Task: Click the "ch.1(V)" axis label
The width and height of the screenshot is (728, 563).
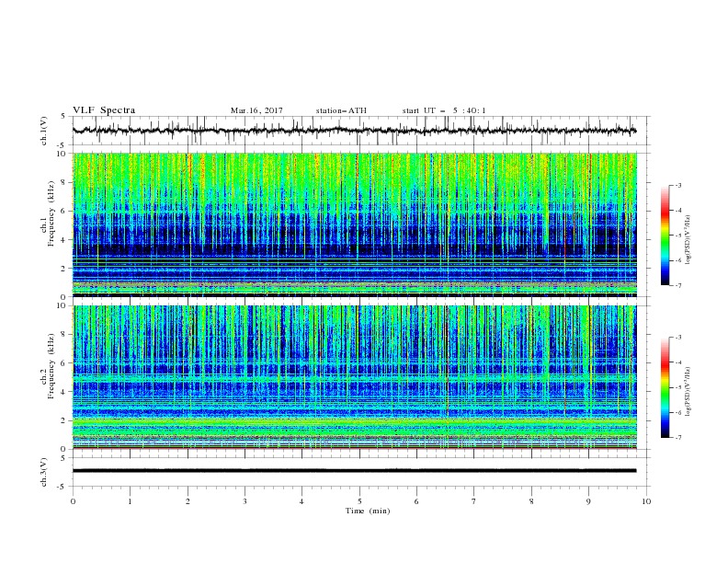Action: [44, 131]
